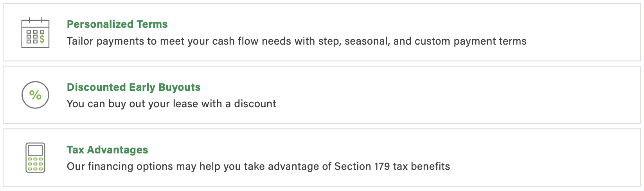
Task: Click the green keypad on calculator icon
Action: tap(35, 164)
